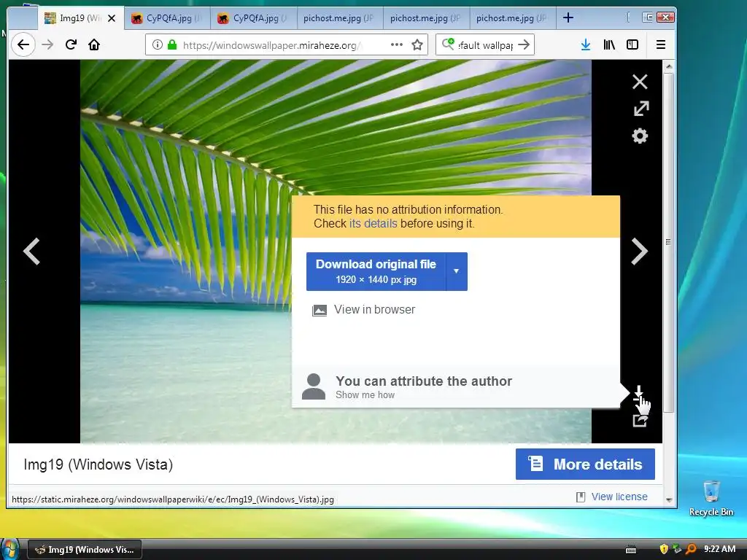Switch to the first CyPQfA.jpg tab
The height and width of the screenshot is (560, 747).
pyautogui.click(x=167, y=18)
